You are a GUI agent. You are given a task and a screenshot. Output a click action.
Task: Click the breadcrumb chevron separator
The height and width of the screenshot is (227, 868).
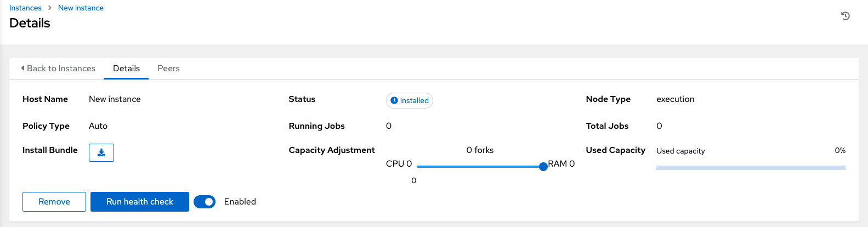[50, 8]
